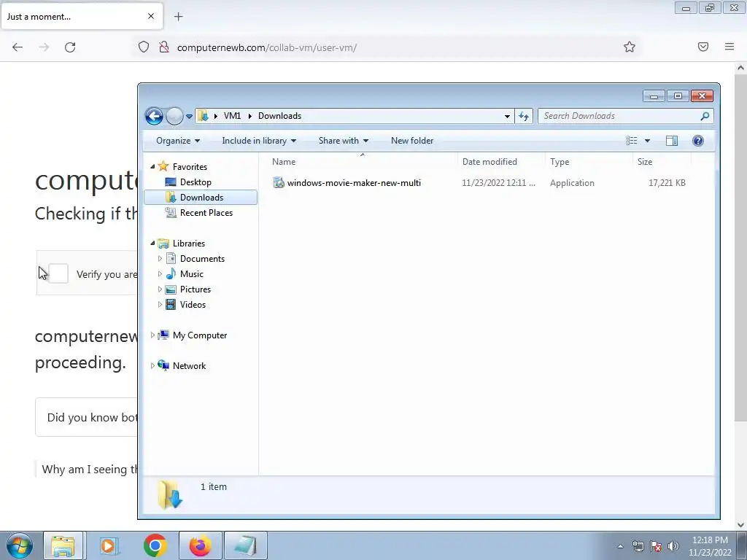Open Include in library menu
The image size is (747, 560).
tap(259, 141)
